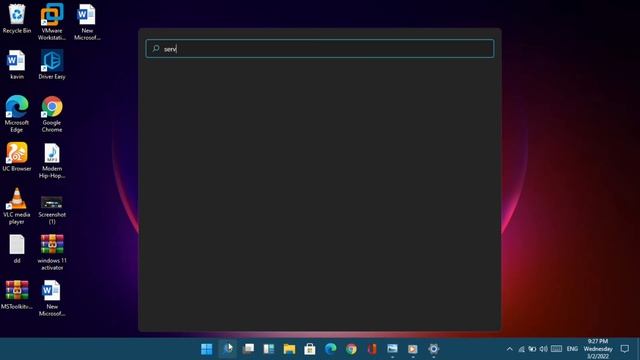Open Microsoft Edge from the taskbar
640x360 pixels.
[x=331, y=349]
